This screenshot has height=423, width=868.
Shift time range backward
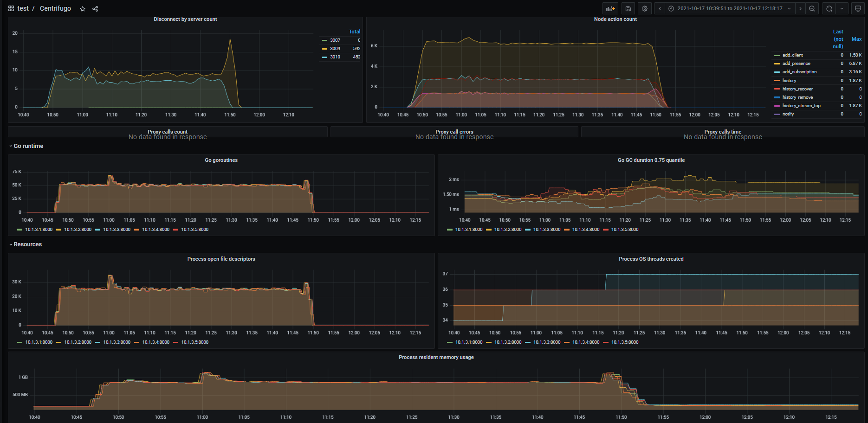pos(660,8)
